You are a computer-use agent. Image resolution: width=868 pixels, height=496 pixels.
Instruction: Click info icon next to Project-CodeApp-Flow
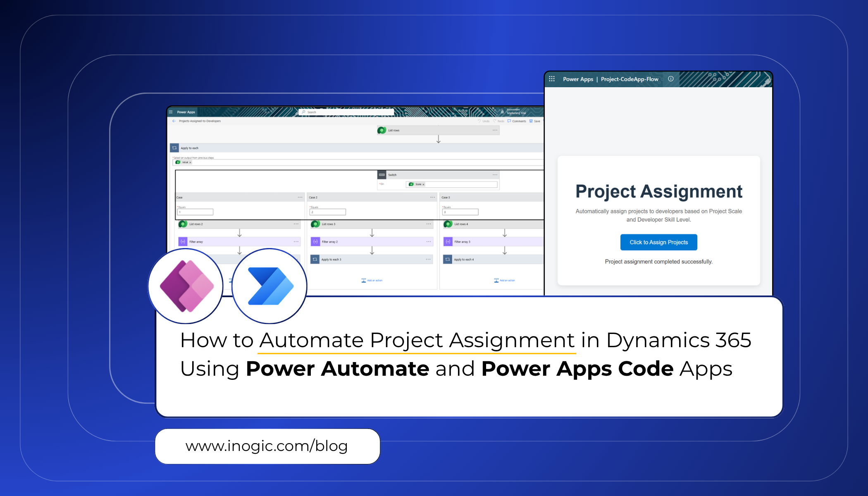coord(671,79)
